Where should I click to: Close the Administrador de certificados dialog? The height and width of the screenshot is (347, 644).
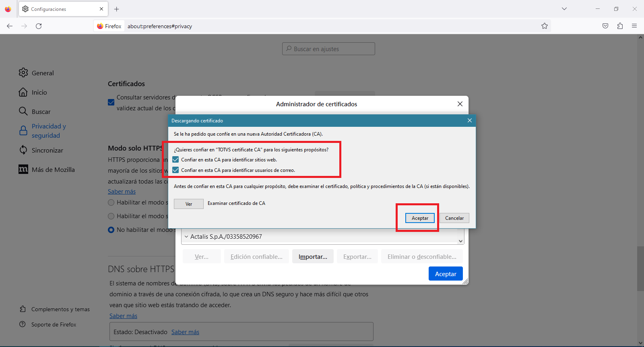coord(460,104)
